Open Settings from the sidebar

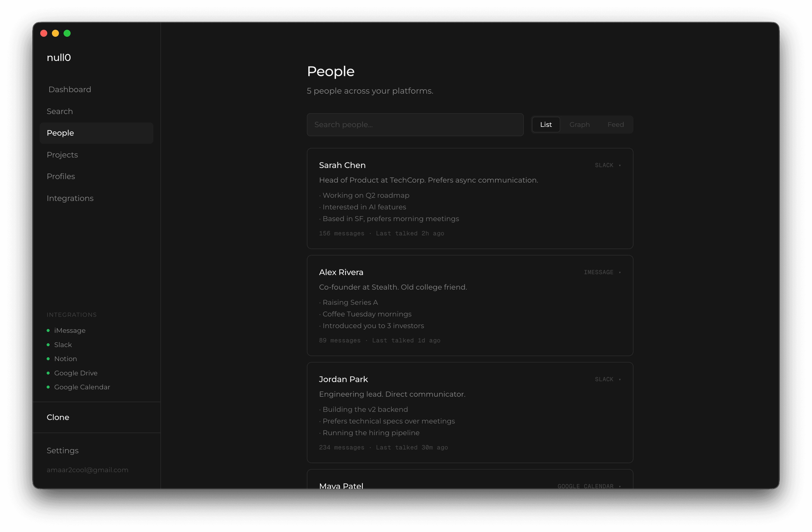point(63,450)
